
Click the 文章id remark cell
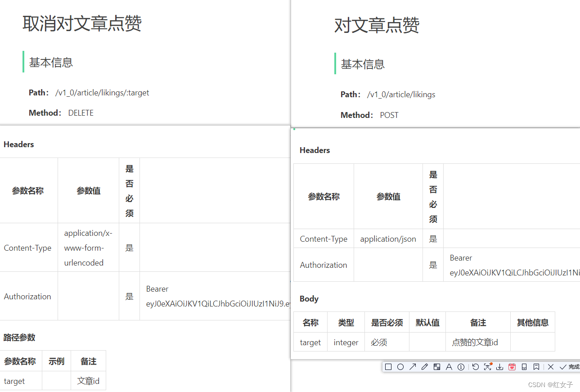(88, 381)
